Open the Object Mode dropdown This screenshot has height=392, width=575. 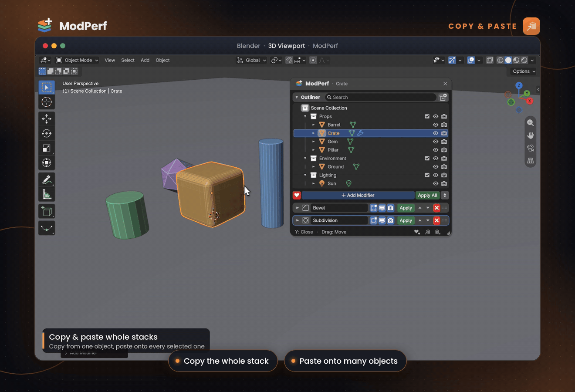(77, 60)
